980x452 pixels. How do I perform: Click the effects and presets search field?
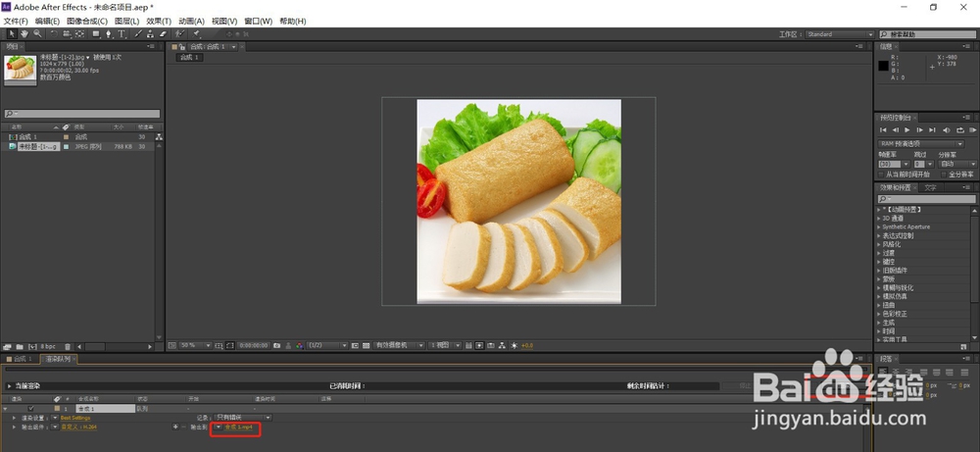tap(927, 199)
